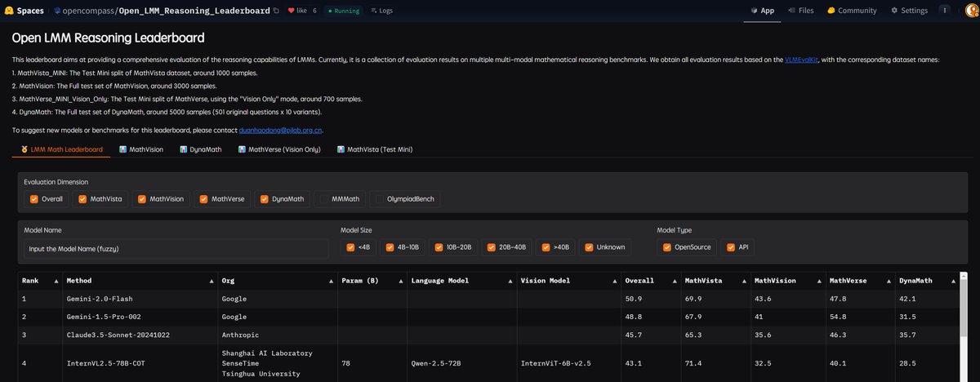Screen dimensions: 980x382
Task: Open the Files tab
Action: (x=800, y=11)
